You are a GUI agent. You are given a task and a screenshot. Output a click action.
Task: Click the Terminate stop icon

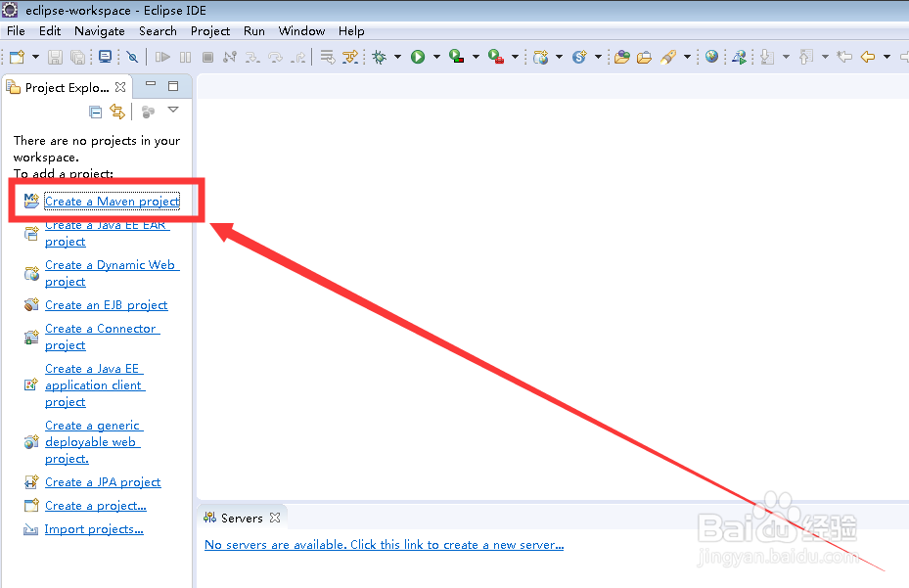(207, 57)
